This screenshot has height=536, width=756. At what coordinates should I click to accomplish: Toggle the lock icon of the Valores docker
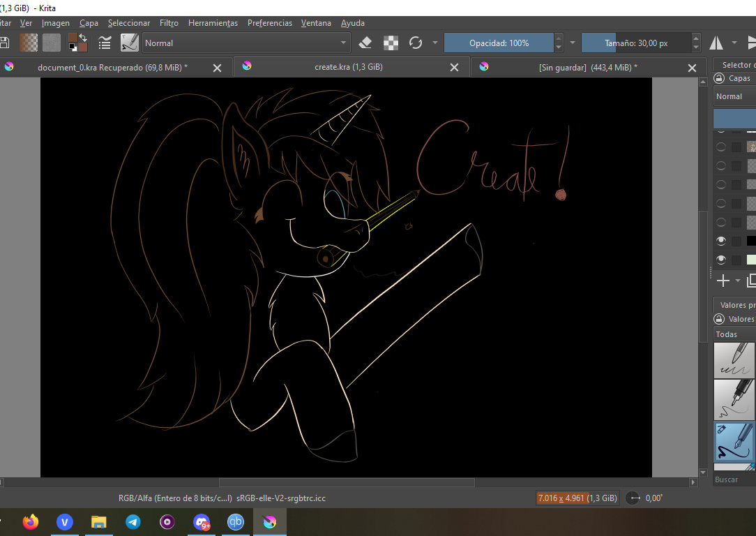click(719, 319)
